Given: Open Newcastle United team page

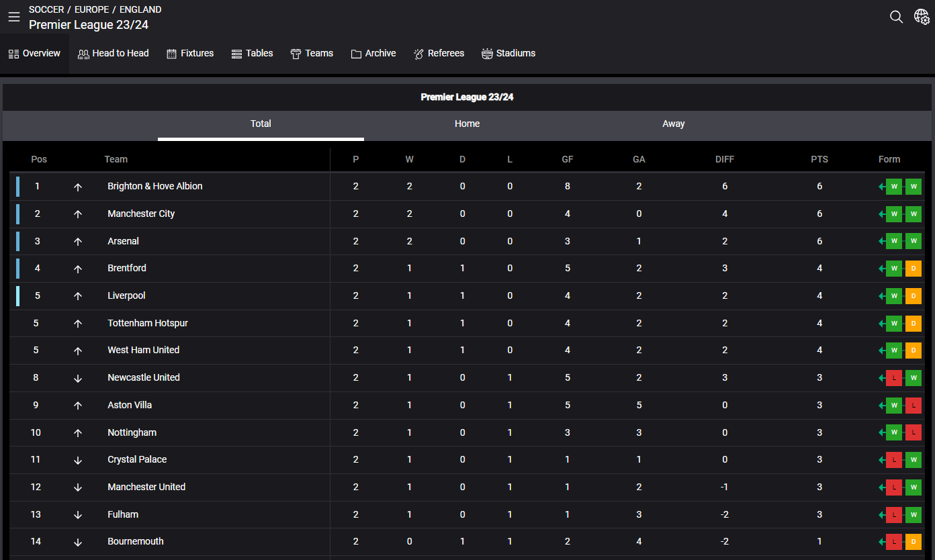Looking at the screenshot, I should tap(144, 377).
